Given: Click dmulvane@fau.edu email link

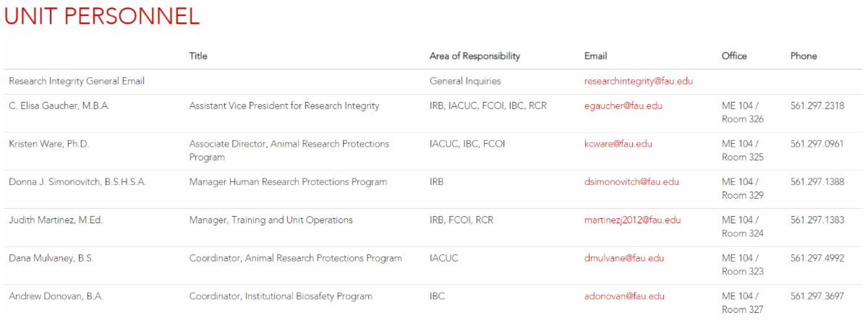Looking at the screenshot, I should tap(624, 258).
